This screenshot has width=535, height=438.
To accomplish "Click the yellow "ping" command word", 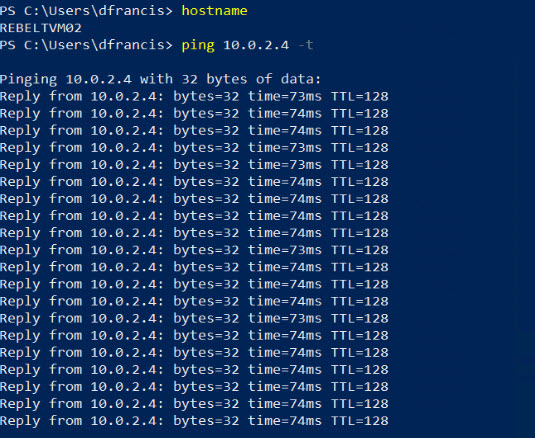I will coord(198,45).
